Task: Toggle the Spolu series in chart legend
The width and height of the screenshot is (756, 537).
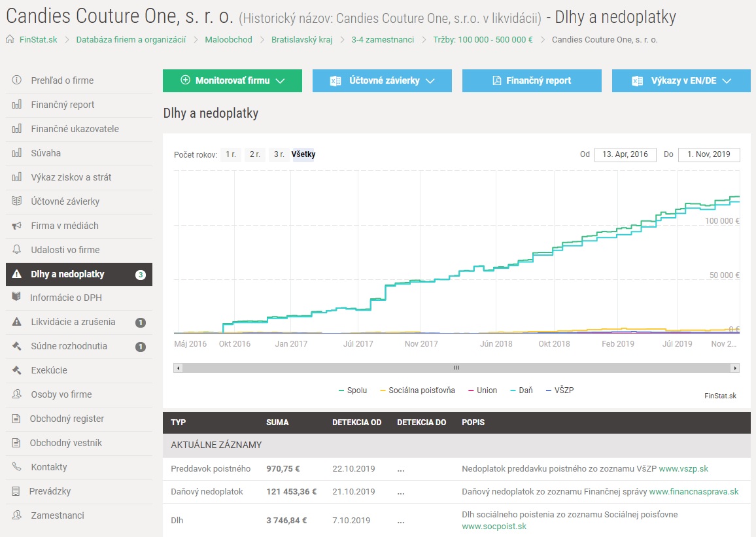Action: click(x=352, y=390)
